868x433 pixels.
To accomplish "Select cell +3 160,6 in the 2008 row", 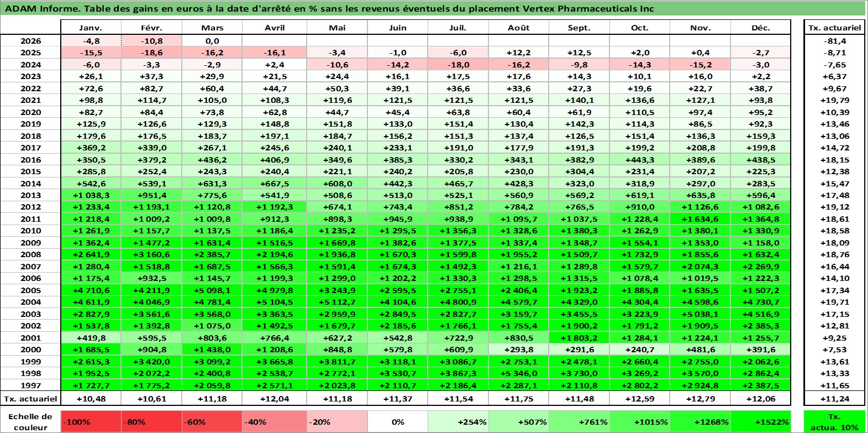I will pos(151,254).
